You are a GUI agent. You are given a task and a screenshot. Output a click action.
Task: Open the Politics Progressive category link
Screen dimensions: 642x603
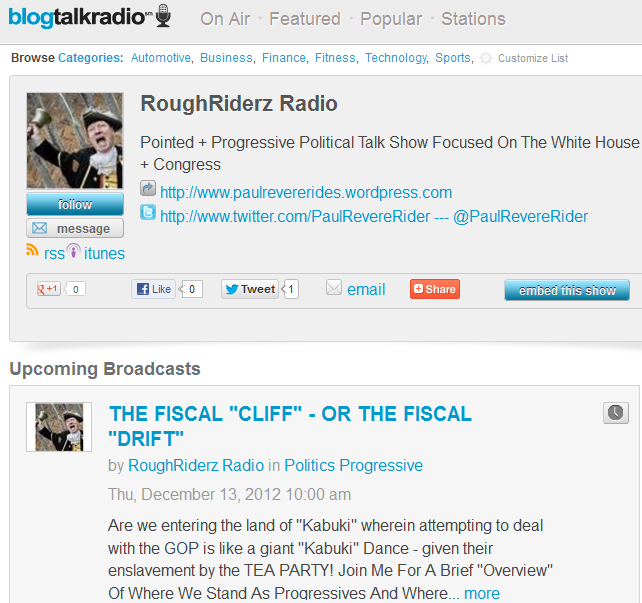(353, 465)
